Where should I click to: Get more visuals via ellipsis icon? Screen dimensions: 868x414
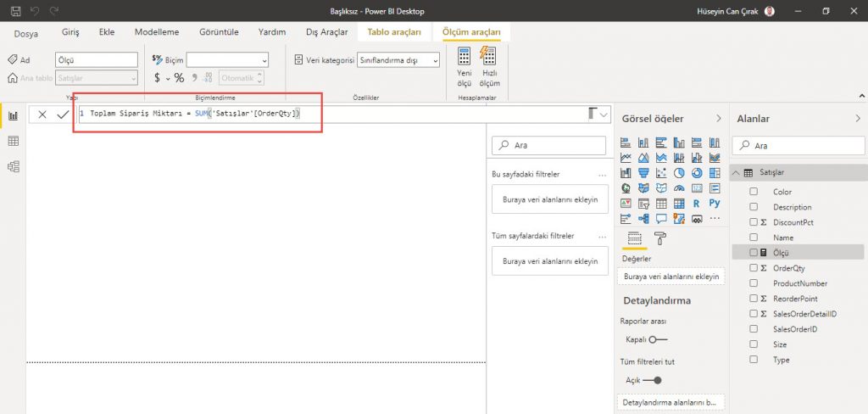(x=715, y=219)
